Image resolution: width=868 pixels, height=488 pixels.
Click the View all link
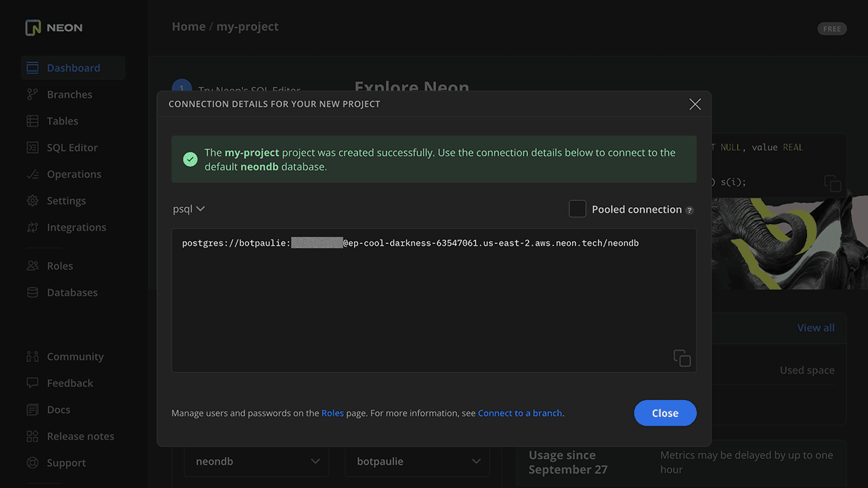(816, 328)
